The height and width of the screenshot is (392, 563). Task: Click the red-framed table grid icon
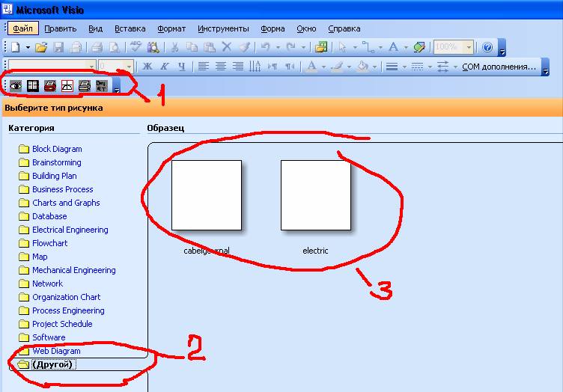point(67,86)
